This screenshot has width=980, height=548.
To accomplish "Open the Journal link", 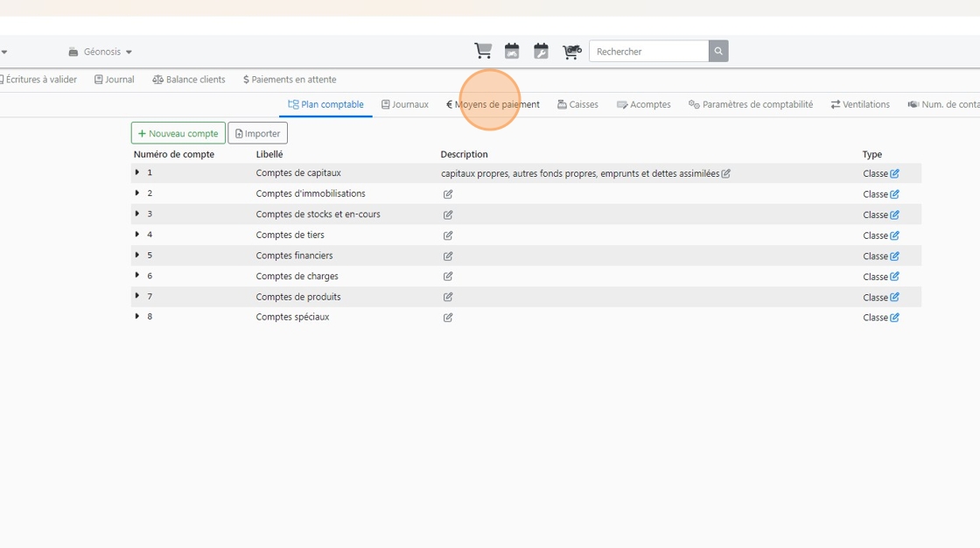I will point(115,80).
